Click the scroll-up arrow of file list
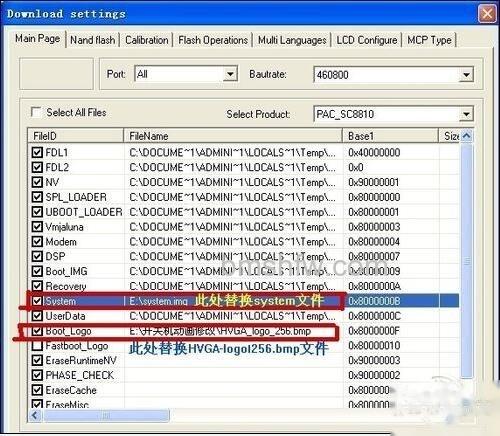Image resolution: width=500 pixels, height=436 pixels. click(467, 136)
